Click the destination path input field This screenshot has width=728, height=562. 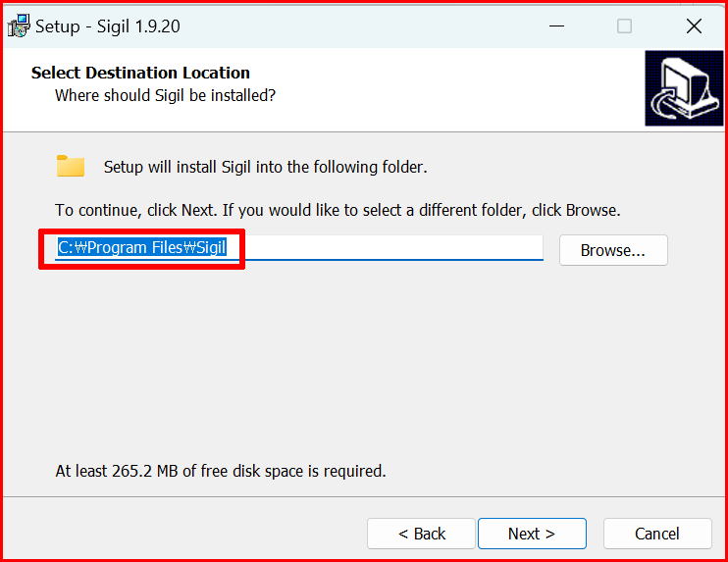[299, 248]
